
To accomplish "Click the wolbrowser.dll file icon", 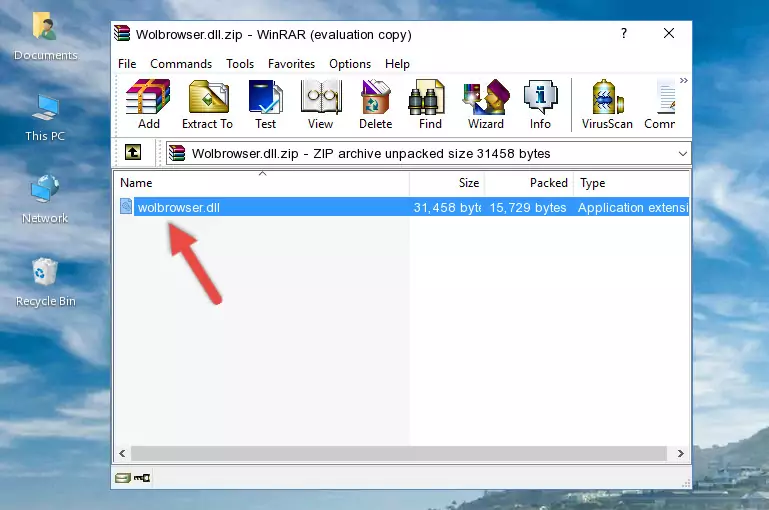I will [x=126, y=206].
